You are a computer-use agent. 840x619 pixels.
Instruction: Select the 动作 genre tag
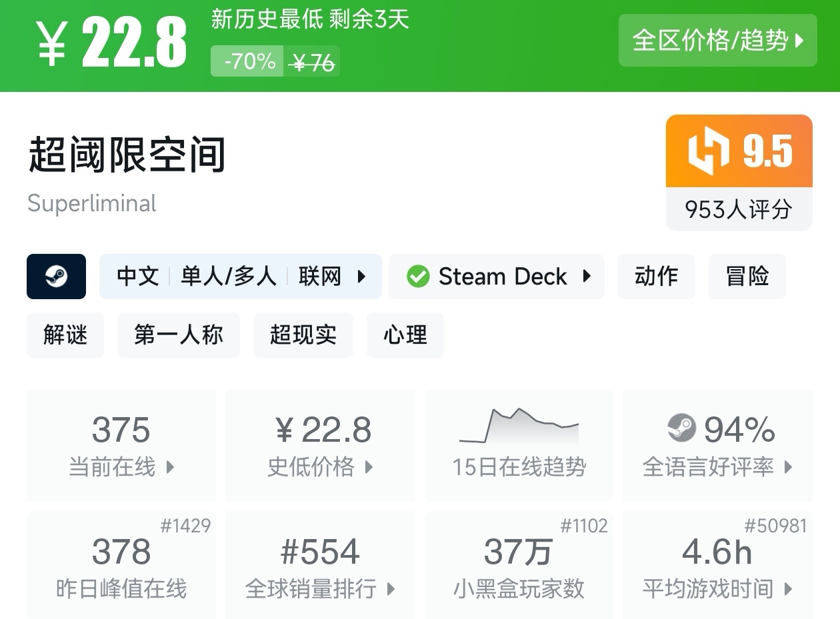656,276
